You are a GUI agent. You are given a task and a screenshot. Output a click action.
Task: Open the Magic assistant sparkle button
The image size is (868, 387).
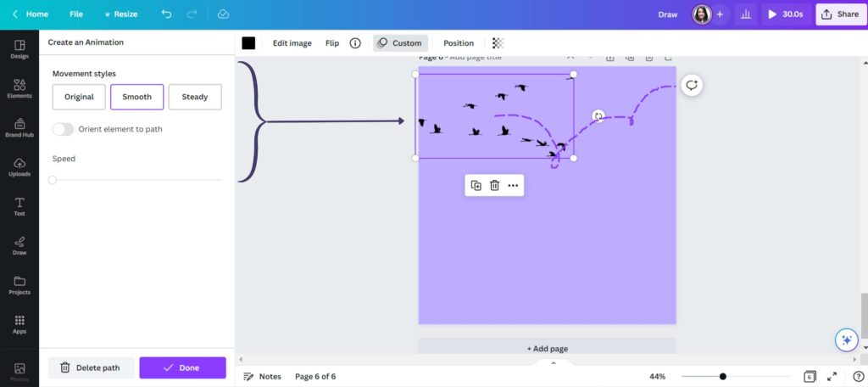pyautogui.click(x=847, y=339)
